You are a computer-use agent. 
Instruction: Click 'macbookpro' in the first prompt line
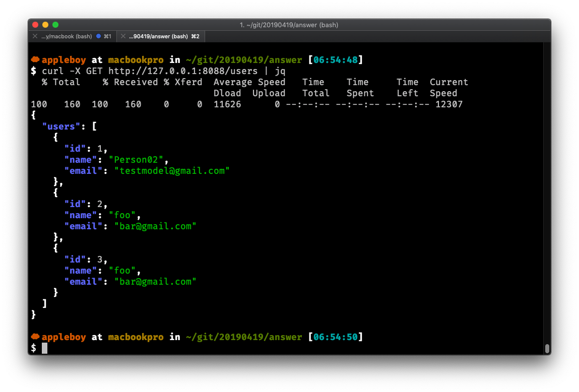click(136, 60)
